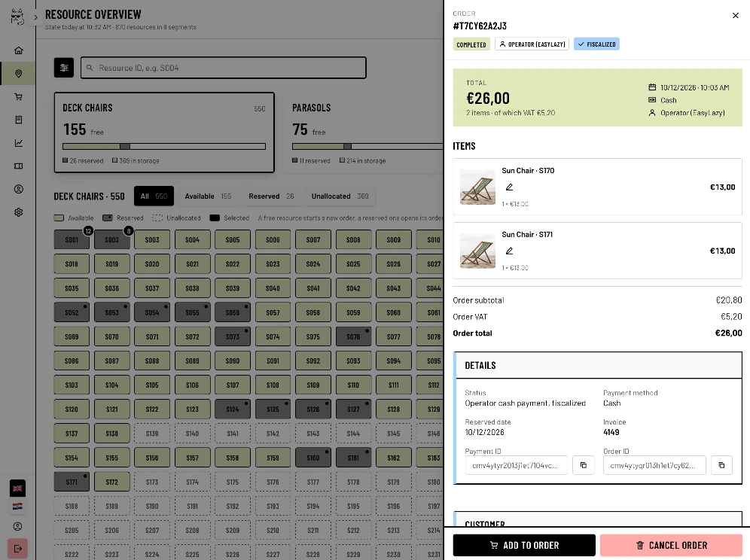
Task: Click the red logout icon
Action: [x=18, y=549]
